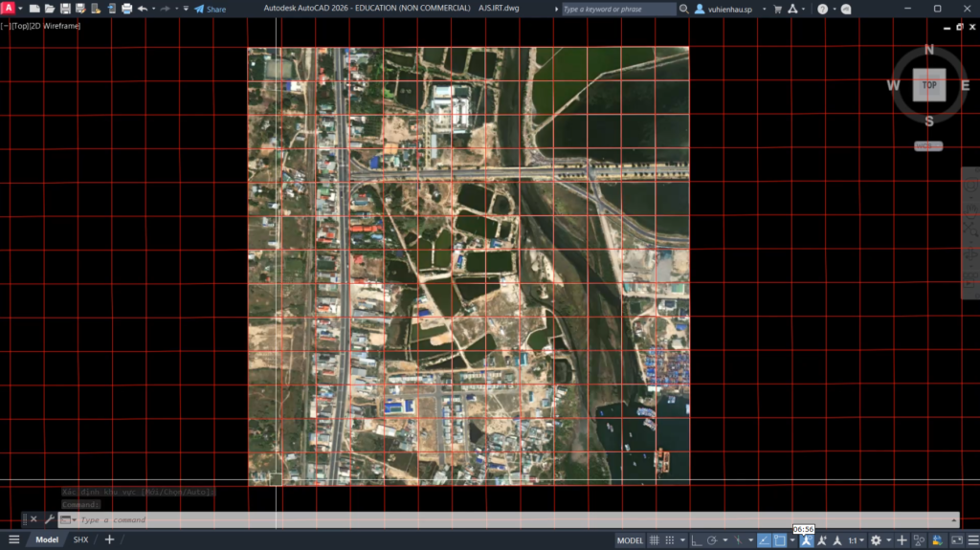Click the Save icon in quick access toolbar

pos(65,9)
